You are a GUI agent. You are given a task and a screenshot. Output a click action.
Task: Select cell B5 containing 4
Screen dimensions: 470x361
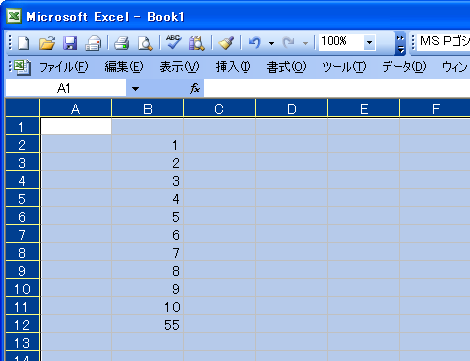tap(148, 198)
